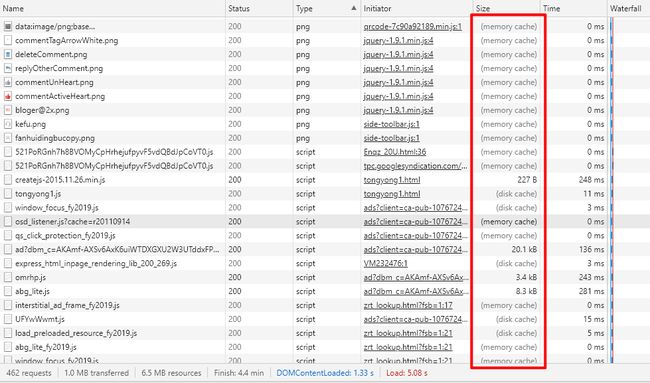
Task: Click the 248 ms time cell
Action: [592, 180]
